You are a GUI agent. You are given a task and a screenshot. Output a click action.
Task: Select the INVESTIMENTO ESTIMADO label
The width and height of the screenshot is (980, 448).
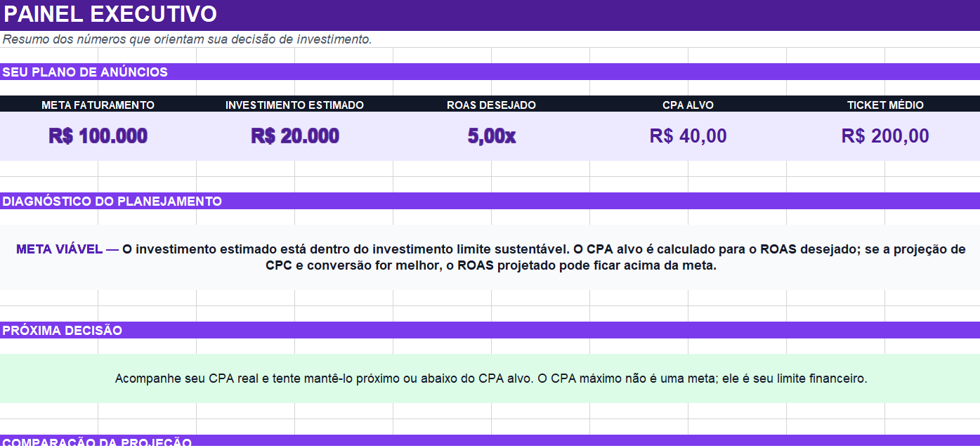coord(294,105)
